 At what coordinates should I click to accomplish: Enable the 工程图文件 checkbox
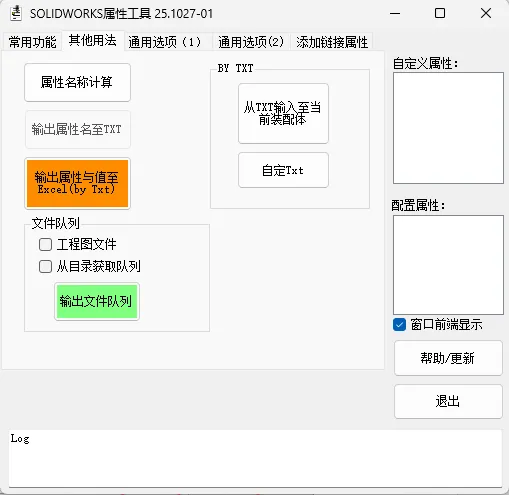click(46, 244)
